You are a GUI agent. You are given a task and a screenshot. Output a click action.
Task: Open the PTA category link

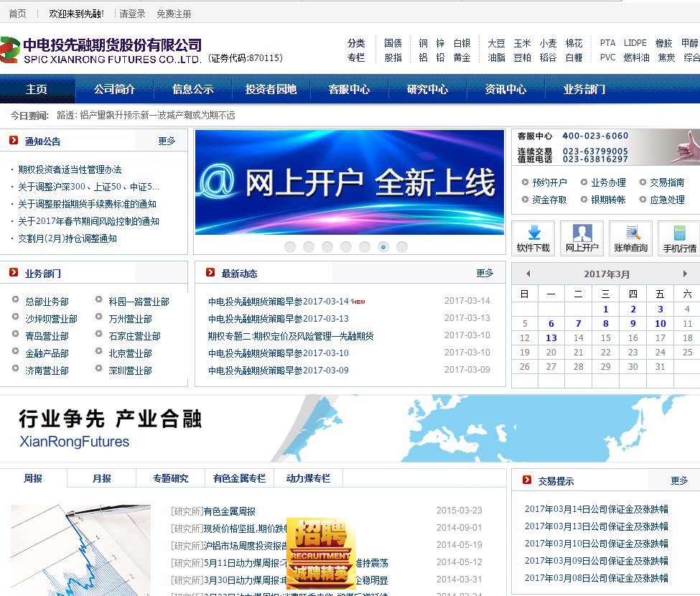[x=607, y=43]
